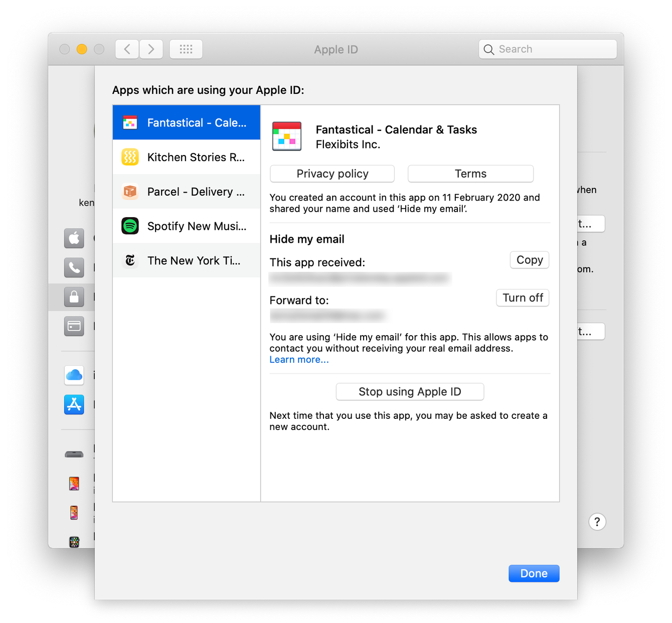The height and width of the screenshot is (623, 672).
Task: Select the Mac mini device icon
Action: click(74, 454)
